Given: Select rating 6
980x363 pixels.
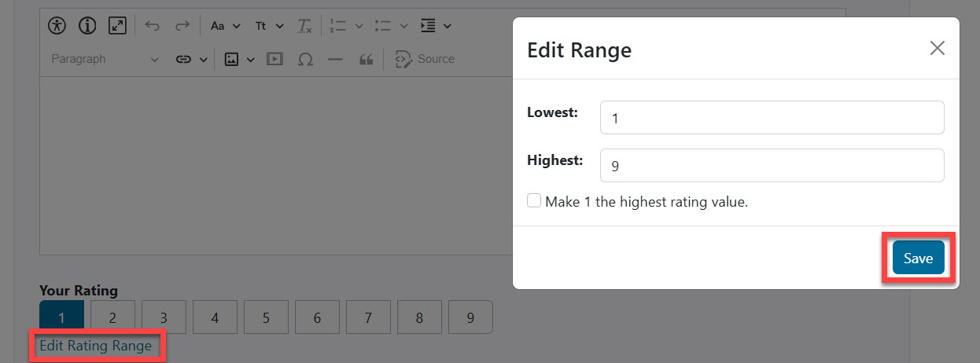Looking at the screenshot, I should pos(317,317).
